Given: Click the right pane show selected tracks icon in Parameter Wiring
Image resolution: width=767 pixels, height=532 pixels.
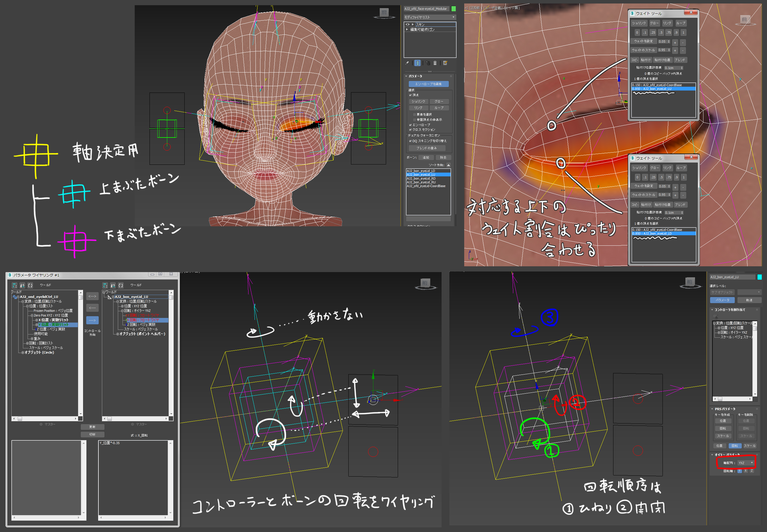Looking at the screenshot, I should pyautogui.click(x=105, y=285).
